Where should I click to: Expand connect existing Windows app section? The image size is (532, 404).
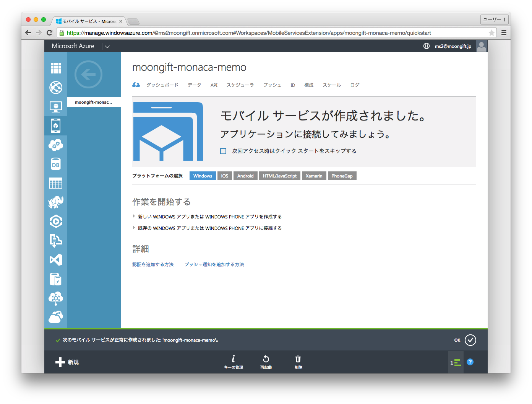[209, 228]
